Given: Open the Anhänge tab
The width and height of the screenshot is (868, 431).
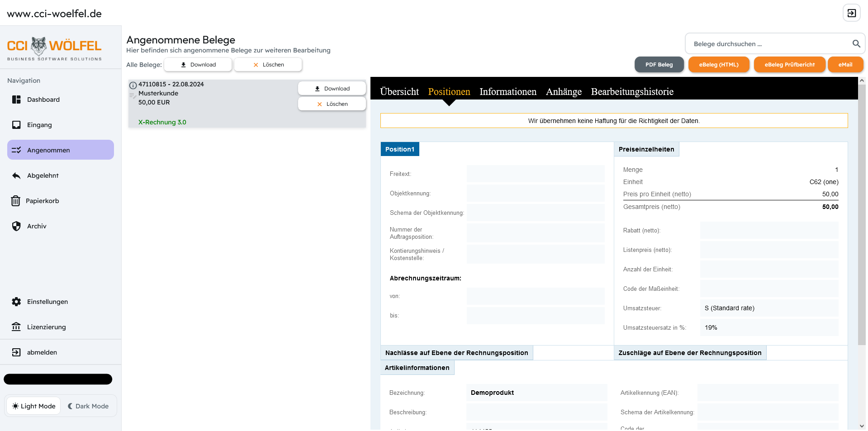Looking at the screenshot, I should click(564, 91).
